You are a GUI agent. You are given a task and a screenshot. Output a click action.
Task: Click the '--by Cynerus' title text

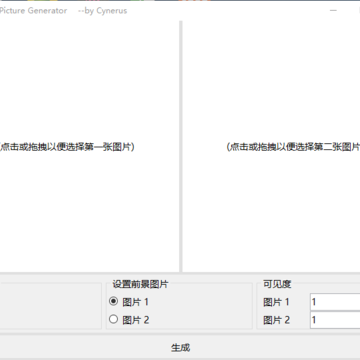102,11
